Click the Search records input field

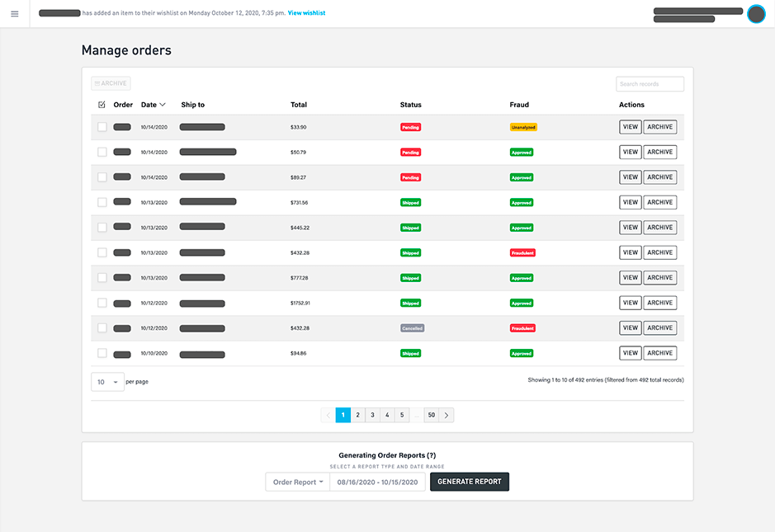(649, 83)
